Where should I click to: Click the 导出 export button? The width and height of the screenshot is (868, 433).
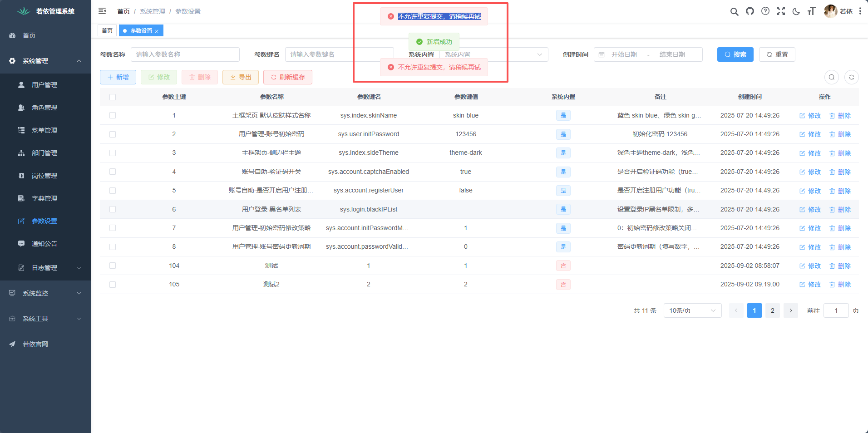click(x=241, y=77)
